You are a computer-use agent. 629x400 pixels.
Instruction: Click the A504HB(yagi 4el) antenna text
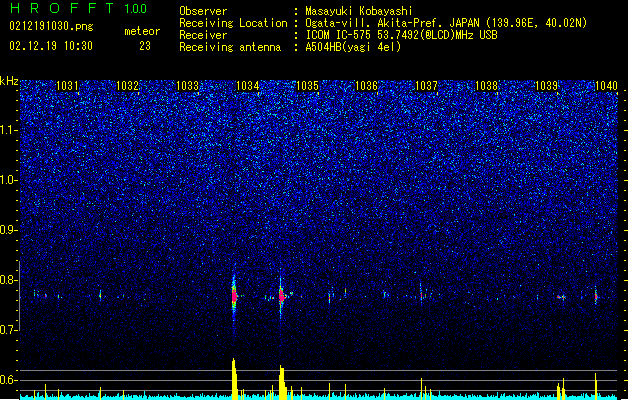[353, 47]
